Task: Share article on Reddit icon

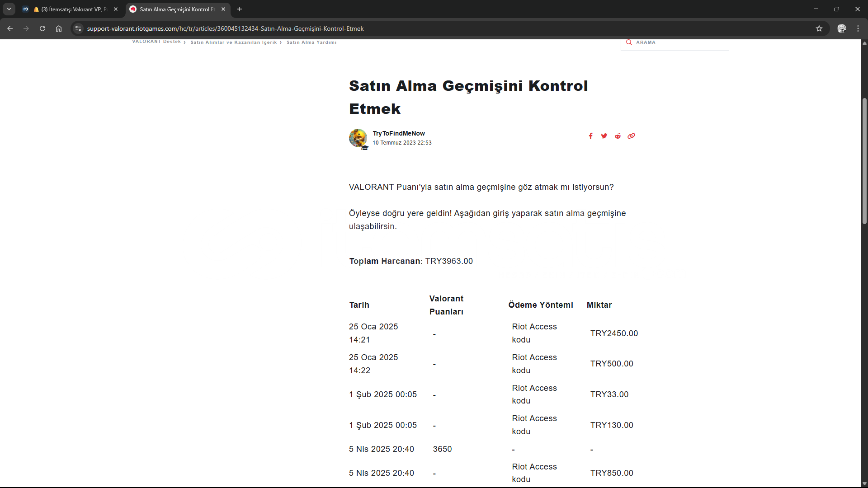Action: [x=618, y=136]
